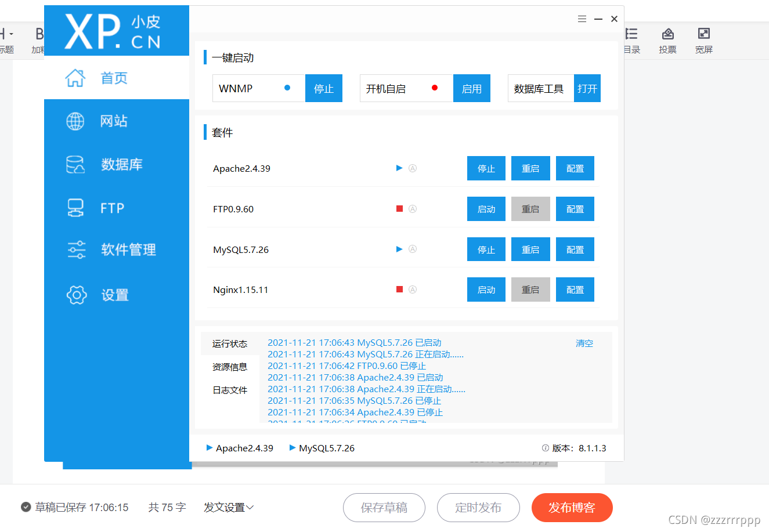Expand the 发文设置 dropdown

(229, 508)
